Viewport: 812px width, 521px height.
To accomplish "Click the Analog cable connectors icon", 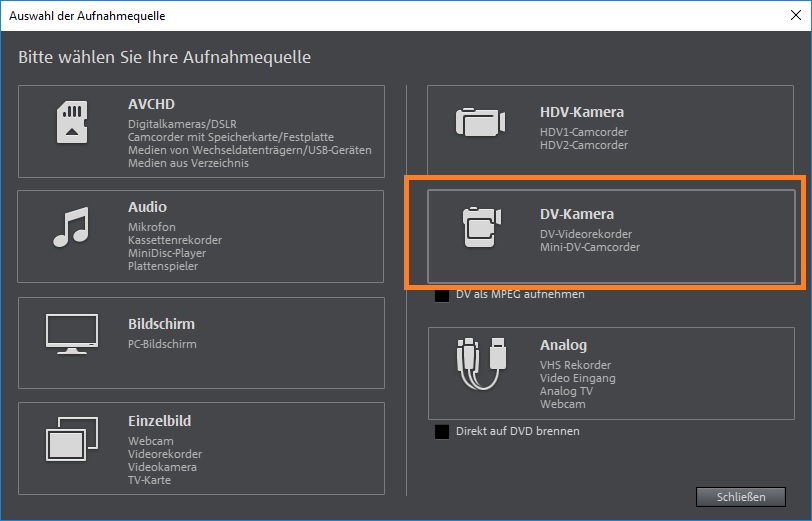I will coord(481,364).
